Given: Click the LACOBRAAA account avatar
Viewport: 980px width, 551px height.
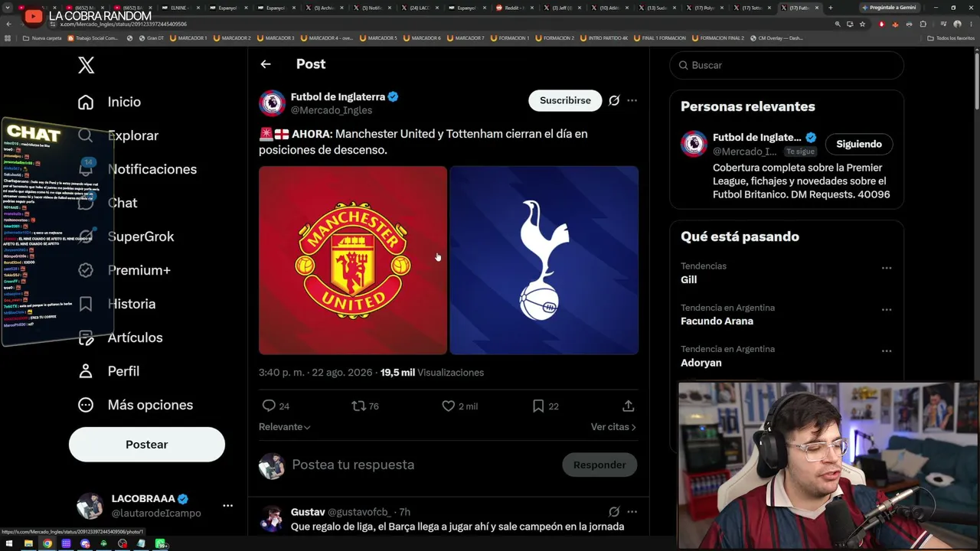Looking at the screenshot, I should [x=90, y=506].
